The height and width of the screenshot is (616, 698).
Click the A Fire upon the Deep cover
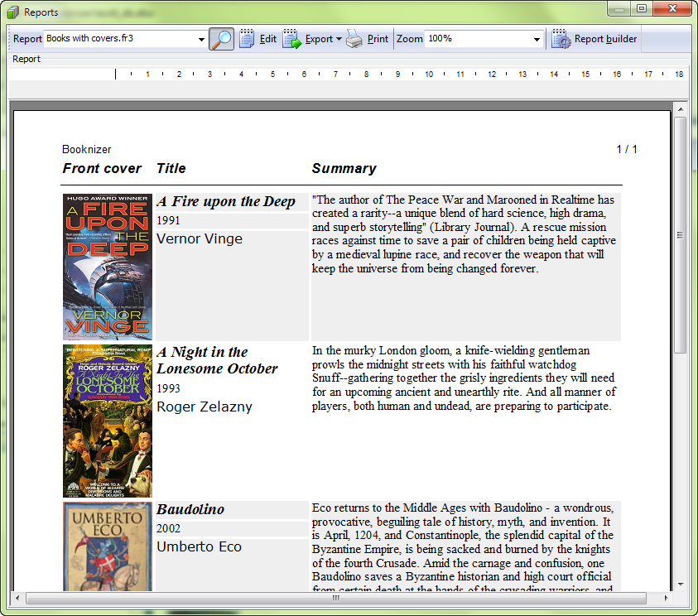pyautogui.click(x=108, y=267)
